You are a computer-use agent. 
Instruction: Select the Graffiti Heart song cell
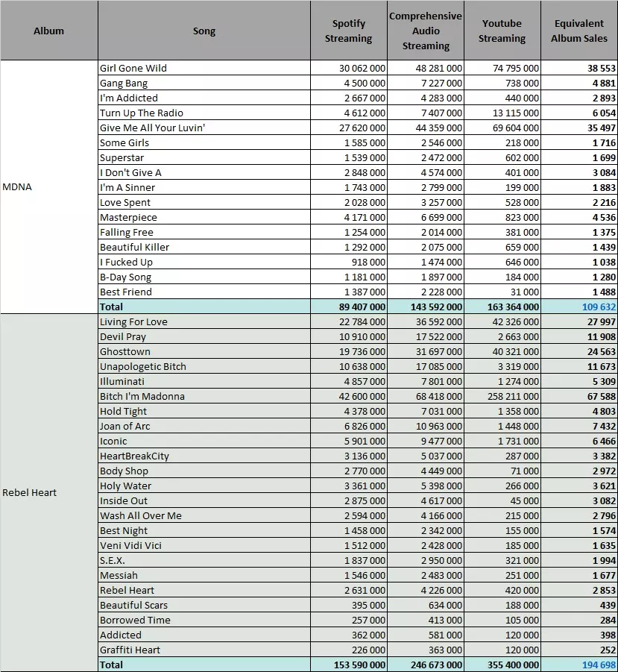(x=204, y=650)
